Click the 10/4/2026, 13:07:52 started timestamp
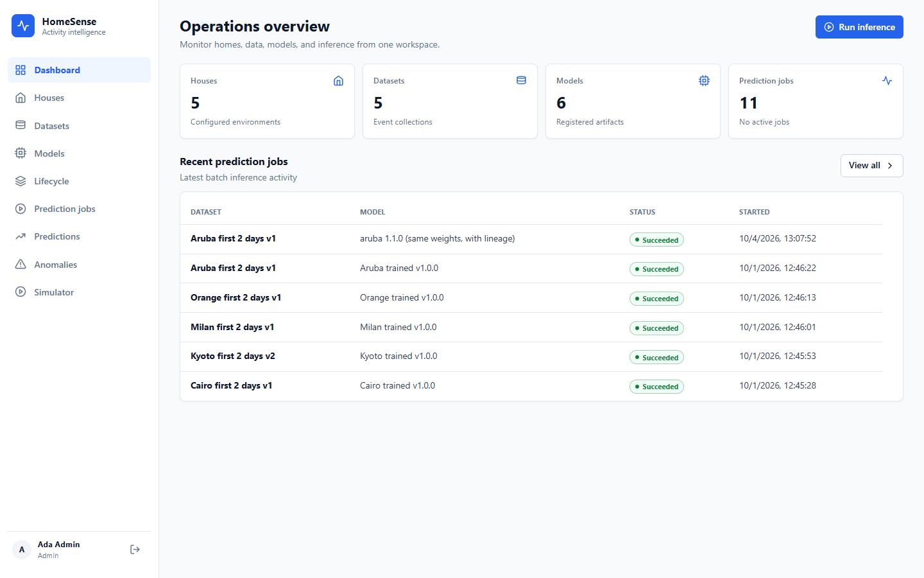Screen dimensions: 924x578 [778, 239]
